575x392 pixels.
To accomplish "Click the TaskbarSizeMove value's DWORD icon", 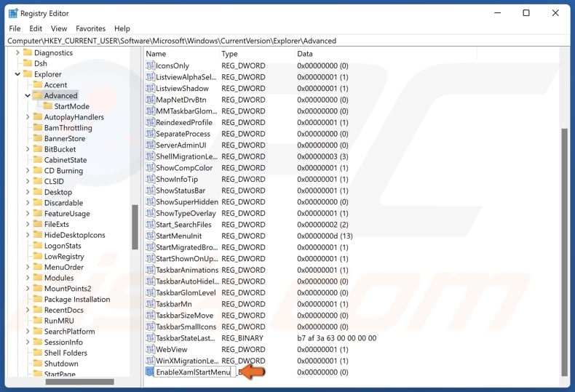I will point(150,316).
